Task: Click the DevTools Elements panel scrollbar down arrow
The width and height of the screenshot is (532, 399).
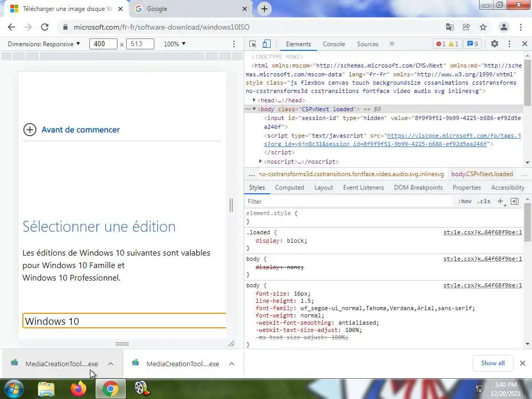Action: click(x=528, y=163)
